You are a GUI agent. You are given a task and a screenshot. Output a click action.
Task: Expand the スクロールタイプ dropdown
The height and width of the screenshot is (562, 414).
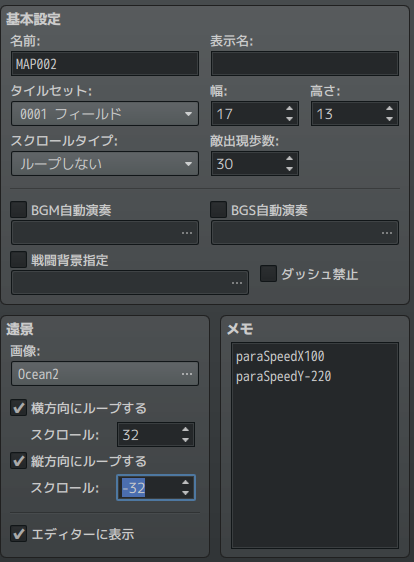coord(105,164)
